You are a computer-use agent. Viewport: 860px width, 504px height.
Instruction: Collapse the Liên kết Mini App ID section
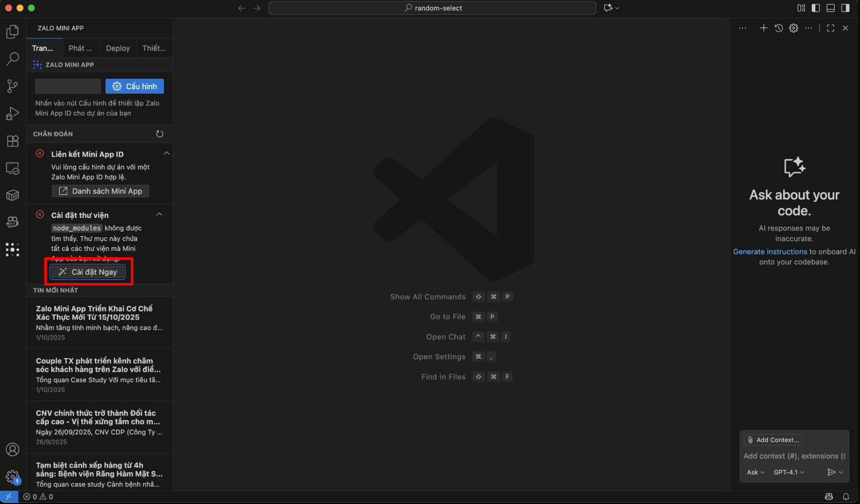click(167, 153)
